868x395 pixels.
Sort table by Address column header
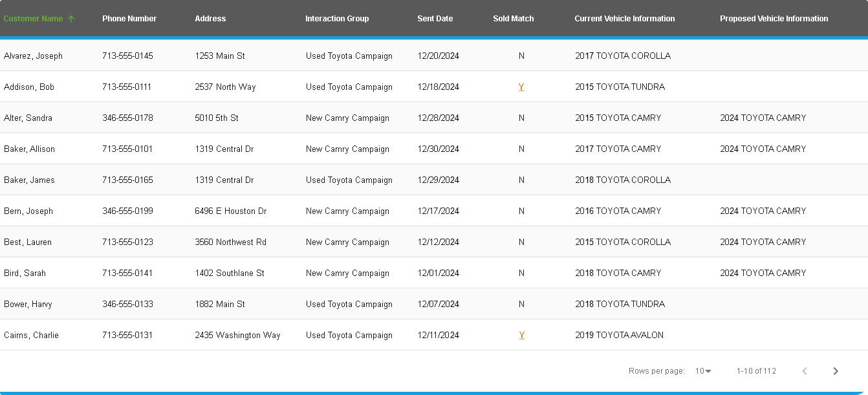210,19
